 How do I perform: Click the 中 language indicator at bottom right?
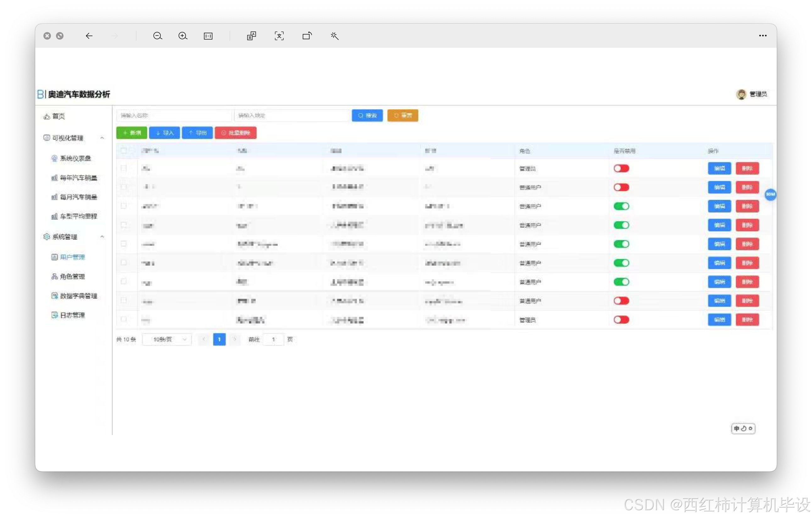737,429
